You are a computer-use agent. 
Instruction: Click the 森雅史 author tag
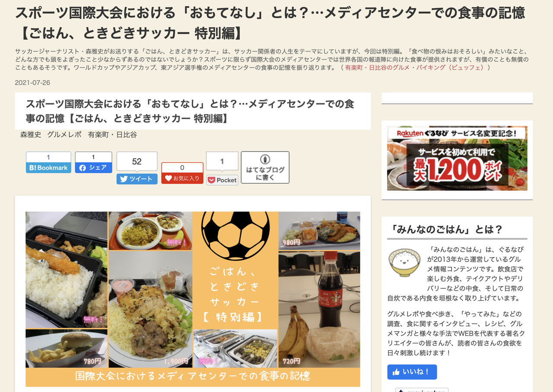tap(31, 135)
